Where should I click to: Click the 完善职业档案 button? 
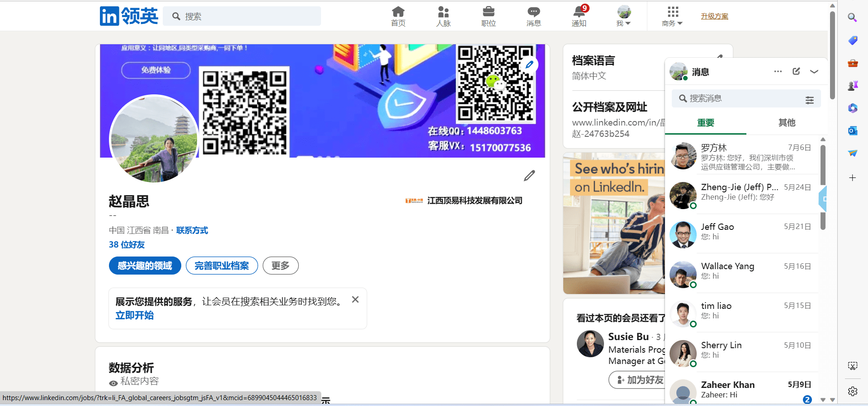tap(222, 266)
